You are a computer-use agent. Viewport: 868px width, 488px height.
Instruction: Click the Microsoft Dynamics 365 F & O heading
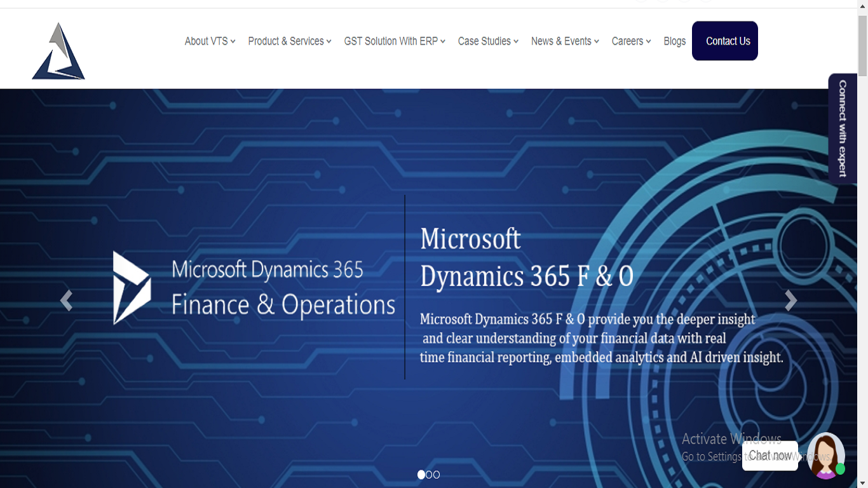(526, 258)
